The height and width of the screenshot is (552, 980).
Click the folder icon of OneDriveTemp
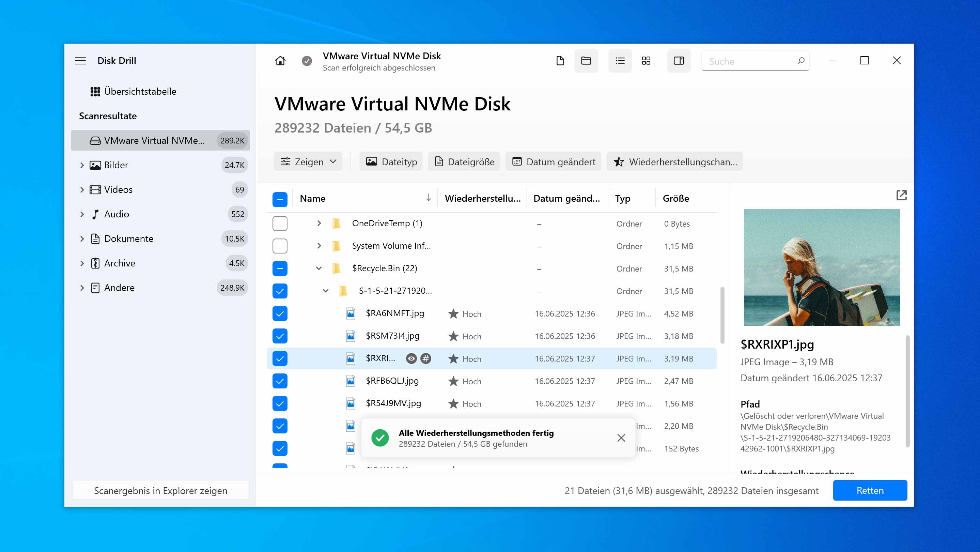336,223
